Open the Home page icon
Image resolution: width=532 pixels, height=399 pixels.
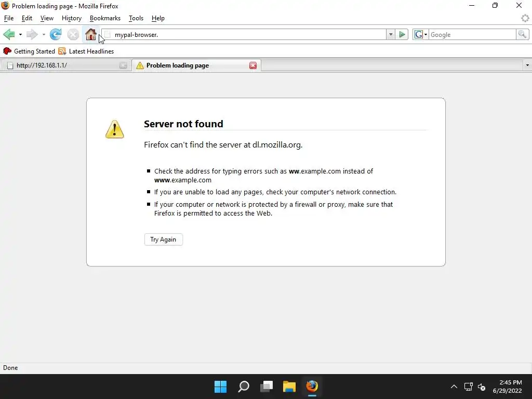[90, 34]
